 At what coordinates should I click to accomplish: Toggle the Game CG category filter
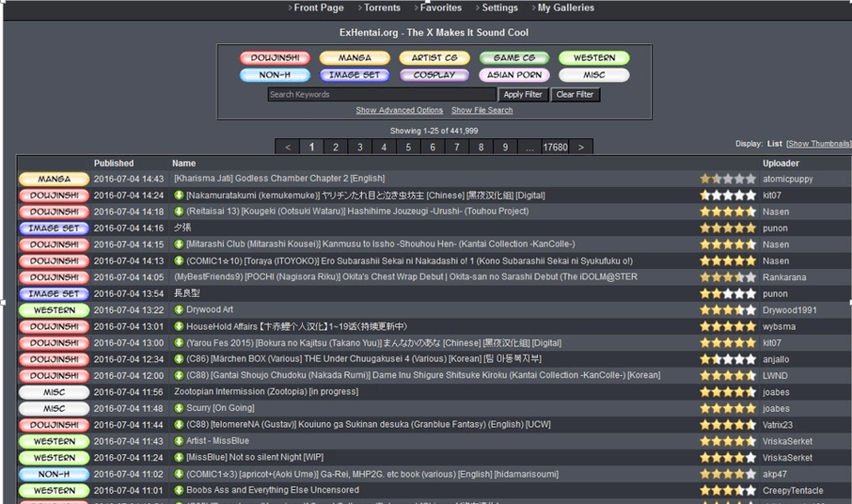pos(514,58)
